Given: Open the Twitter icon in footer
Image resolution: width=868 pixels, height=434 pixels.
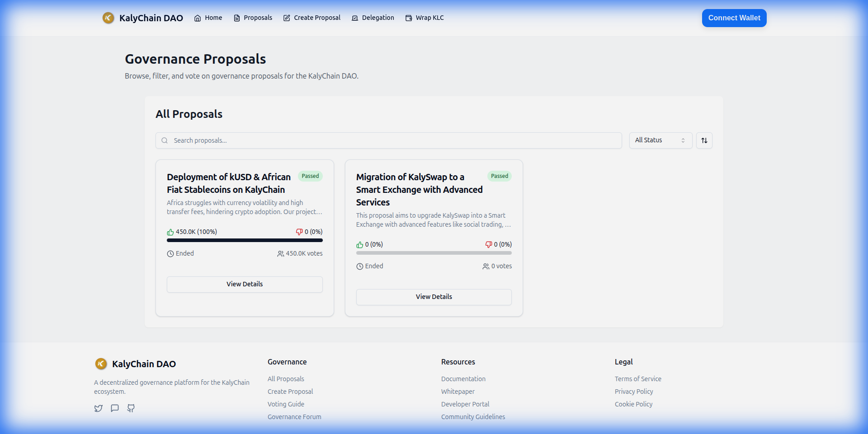Looking at the screenshot, I should pos(98,408).
